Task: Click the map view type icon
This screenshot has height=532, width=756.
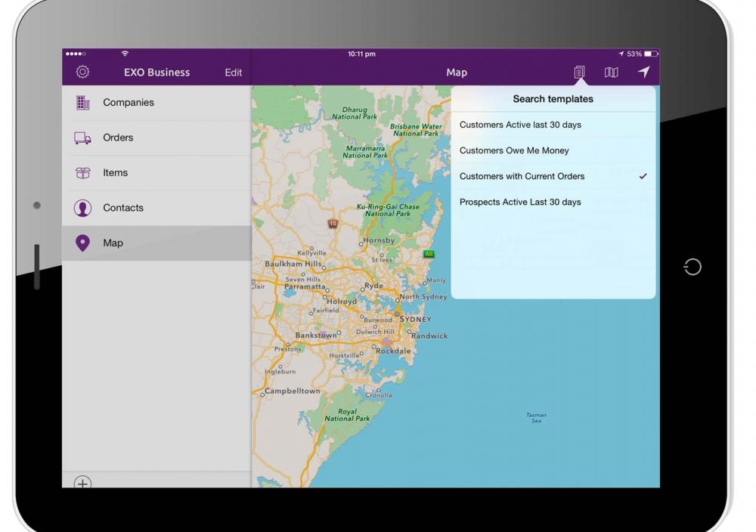Action: pyautogui.click(x=611, y=73)
